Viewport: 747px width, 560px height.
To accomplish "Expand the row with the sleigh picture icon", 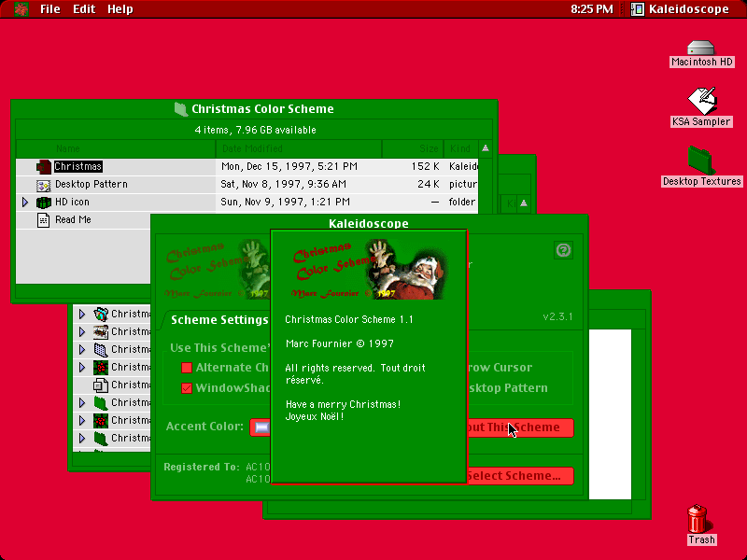I will click(x=82, y=331).
